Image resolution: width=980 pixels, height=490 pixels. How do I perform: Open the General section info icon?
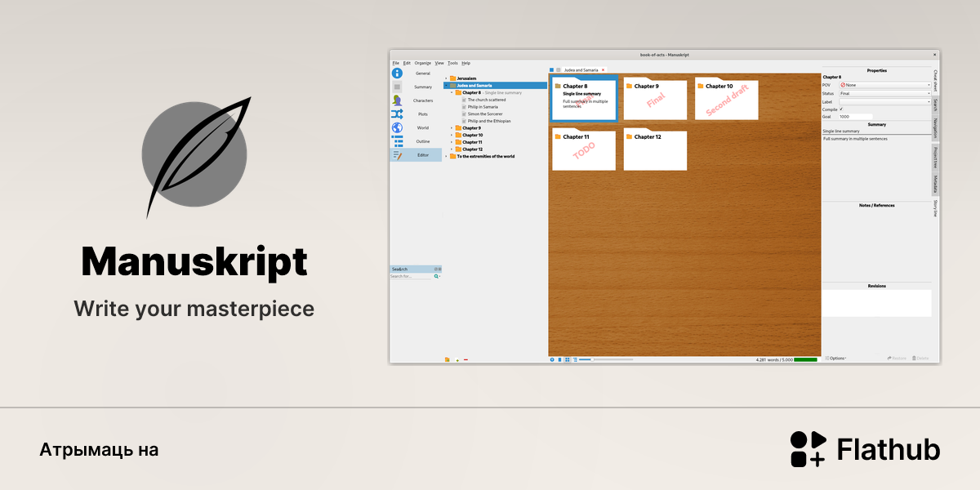pyautogui.click(x=397, y=73)
